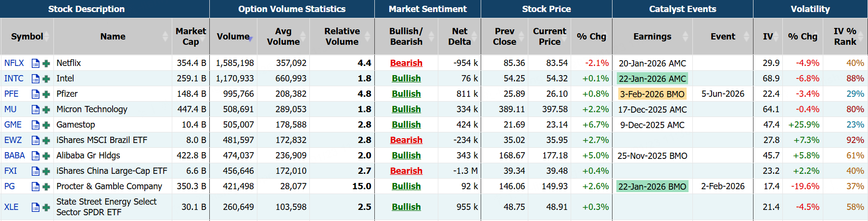This screenshot has height=221, width=868.
Task: Open the BABA symbol link
Action: (14, 156)
